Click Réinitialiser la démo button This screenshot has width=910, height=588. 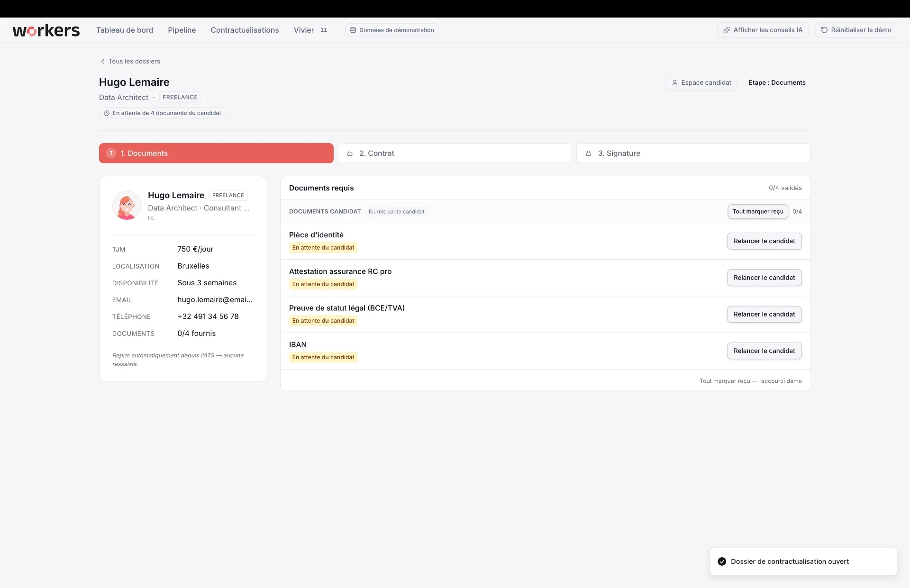coord(856,30)
